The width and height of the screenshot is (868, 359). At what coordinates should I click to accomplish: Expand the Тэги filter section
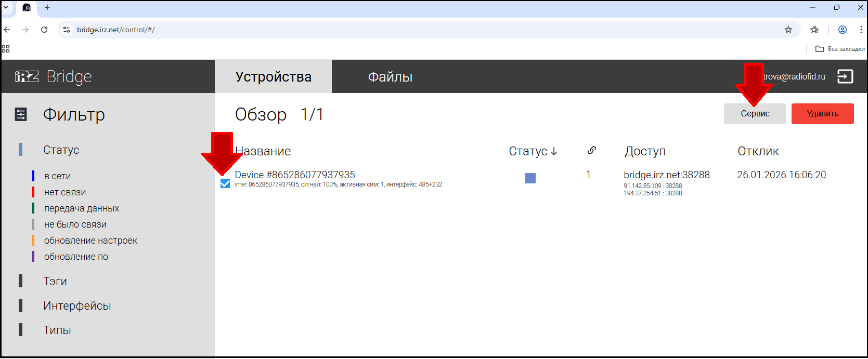tap(55, 281)
